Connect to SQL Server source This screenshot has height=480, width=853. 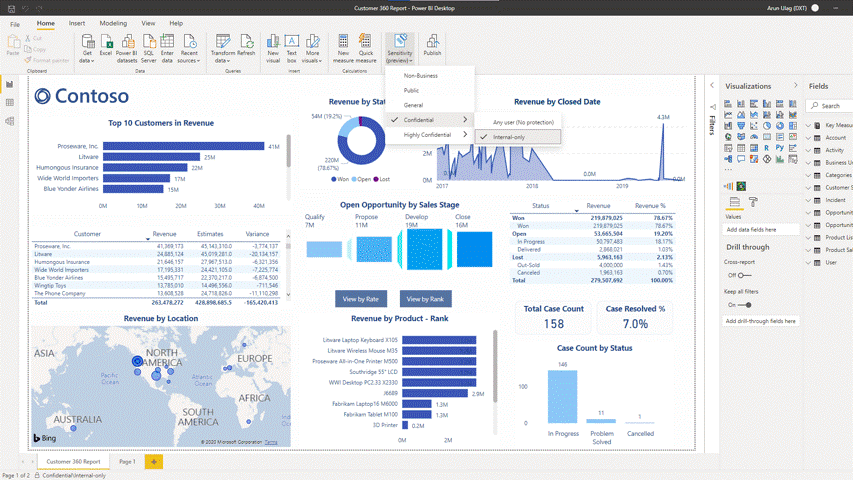click(149, 48)
